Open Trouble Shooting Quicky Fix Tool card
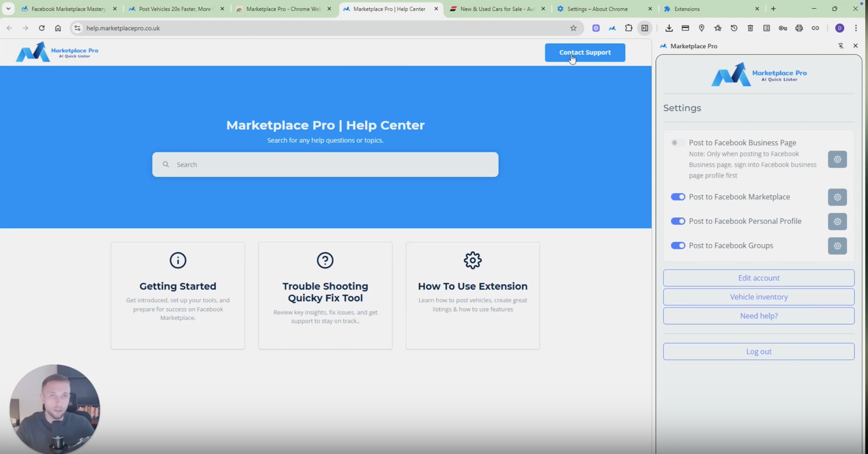The height and width of the screenshot is (454, 868). (x=325, y=295)
